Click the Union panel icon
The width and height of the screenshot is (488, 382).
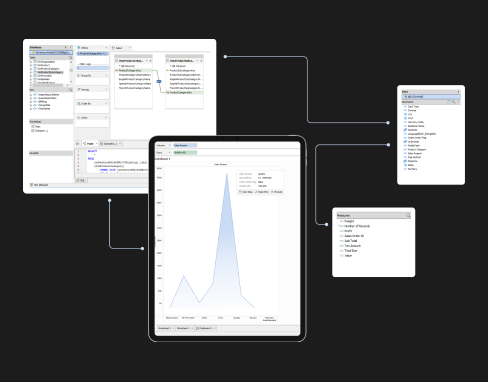click(x=79, y=118)
